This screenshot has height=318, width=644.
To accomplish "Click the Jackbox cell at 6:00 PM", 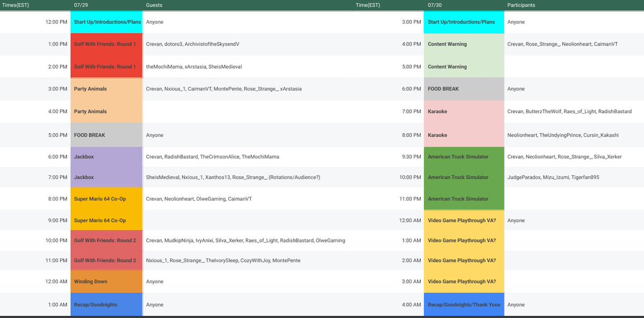I will pos(106,157).
